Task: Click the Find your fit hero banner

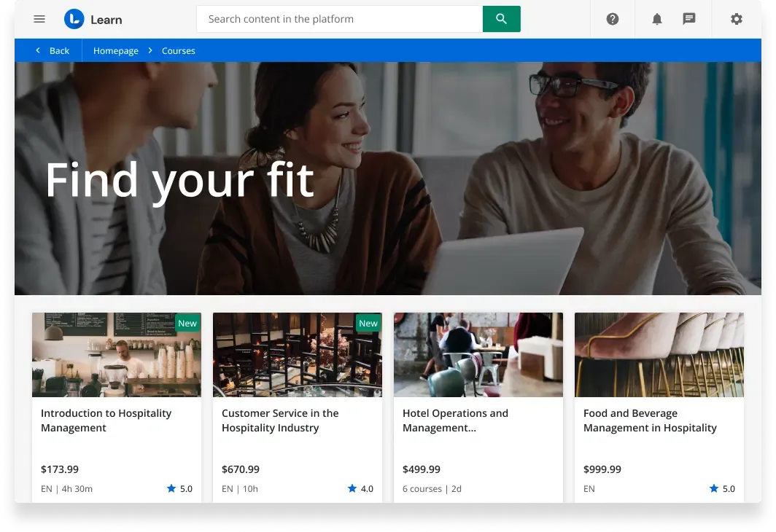Action: (x=179, y=179)
